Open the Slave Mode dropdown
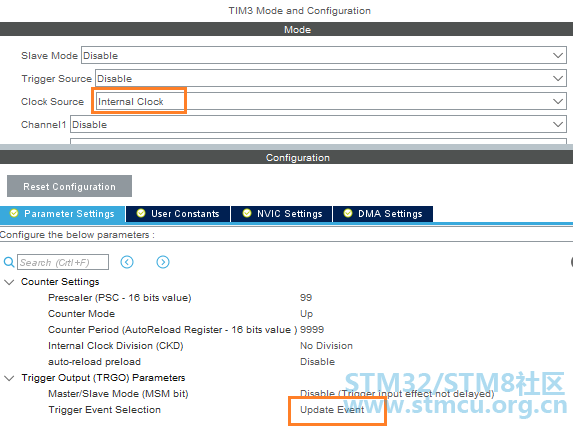Screen dimensions: 576x428 point(324,55)
